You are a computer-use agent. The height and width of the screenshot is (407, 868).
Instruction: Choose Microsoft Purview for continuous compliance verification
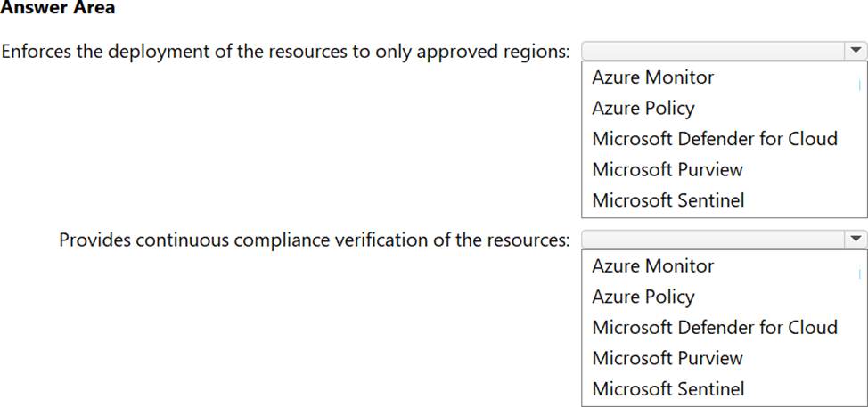pyautogui.click(x=667, y=358)
